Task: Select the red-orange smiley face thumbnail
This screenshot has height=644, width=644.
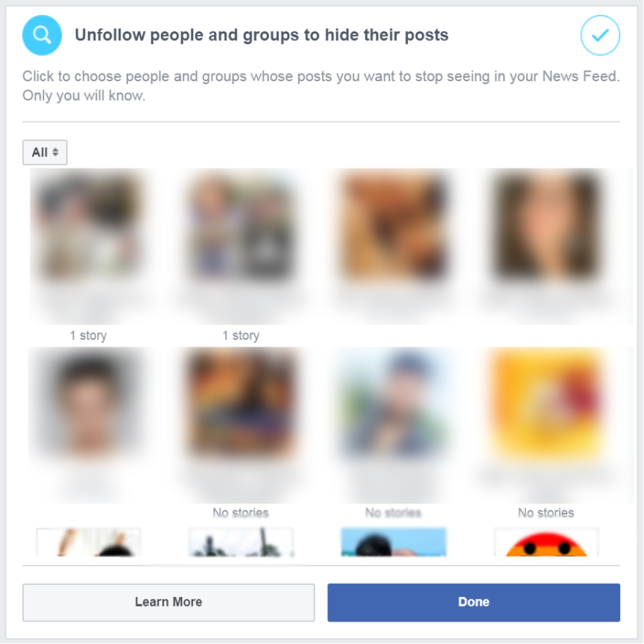Action: coord(546,542)
